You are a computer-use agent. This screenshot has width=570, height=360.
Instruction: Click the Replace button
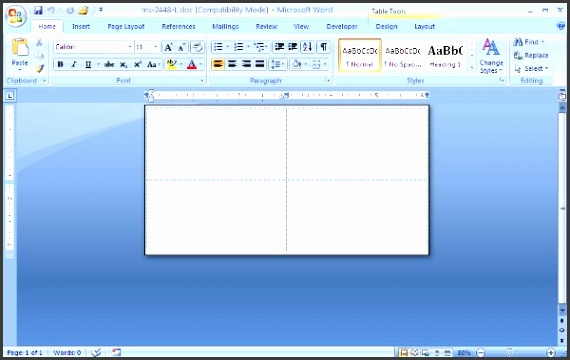[x=531, y=55]
